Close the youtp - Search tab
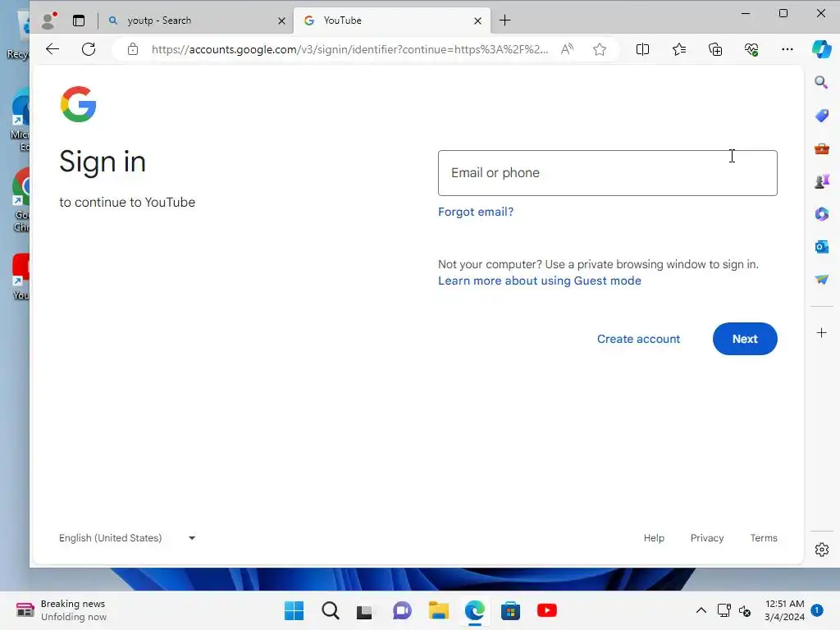 click(x=281, y=21)
